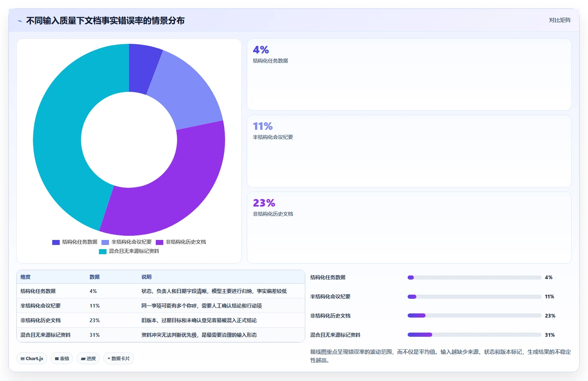Click the 混合且无来源标记资料 progress bar

point(474,335)
